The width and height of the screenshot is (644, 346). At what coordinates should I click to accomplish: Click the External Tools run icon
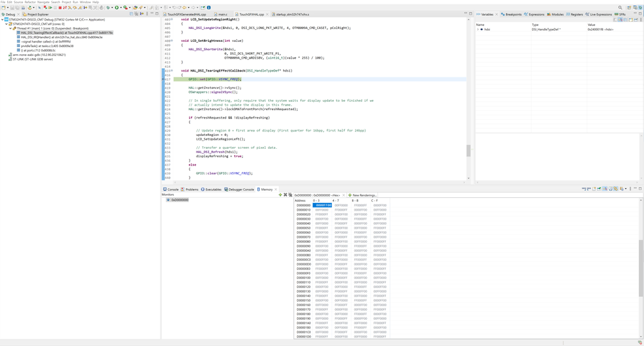[x=125, y=7]
